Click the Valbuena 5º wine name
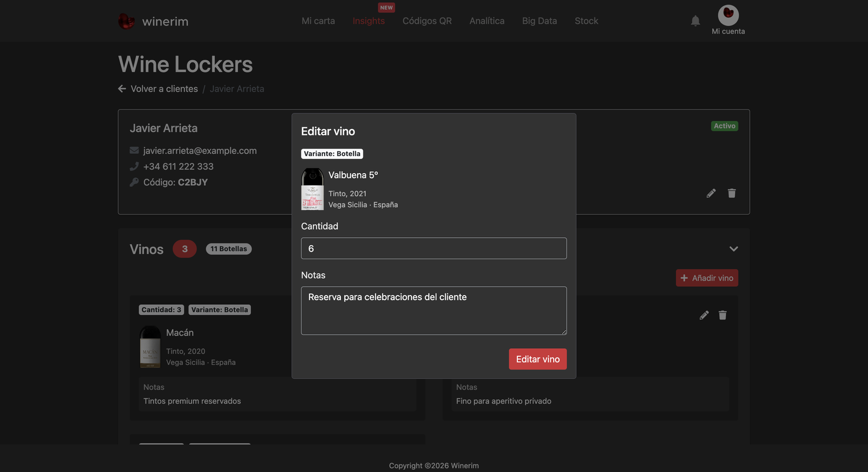 353,175
